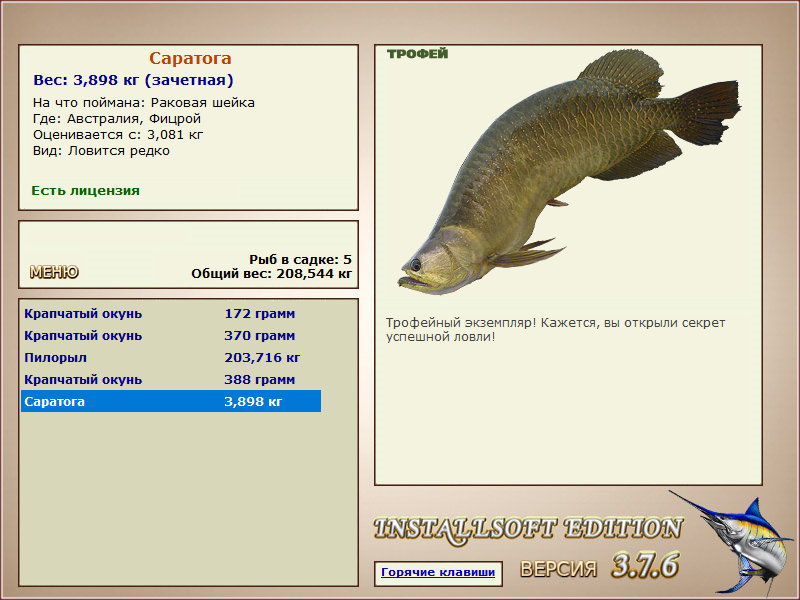Click the ТРОФЕЙ label

[x=417, y=54]
